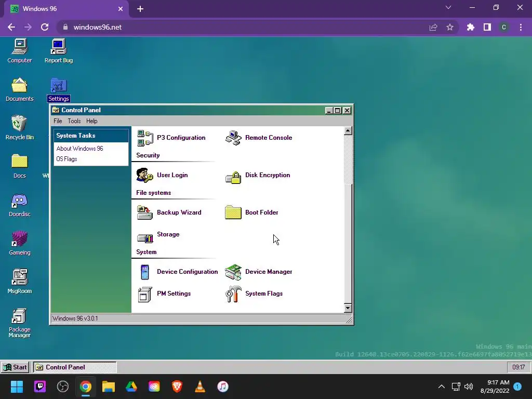
Task: Select the Gameing desktop shortcut
Action: 20,243
